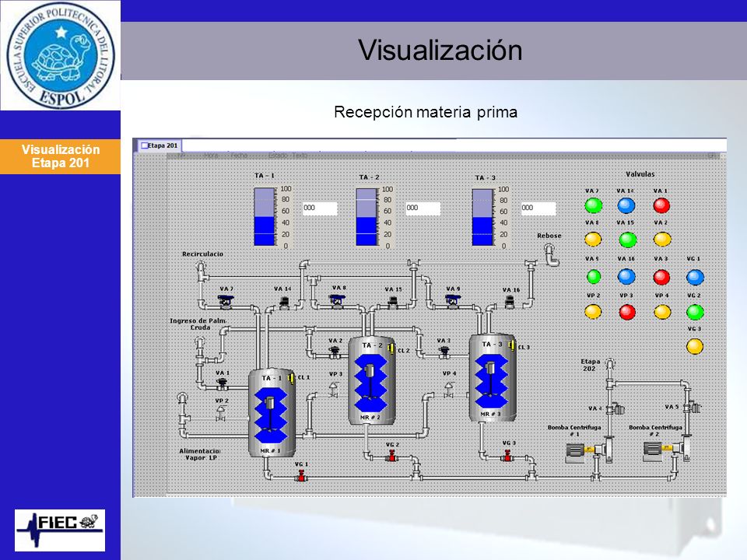Toggle the blue VA 14 indicator light
747x560 pixels.
click(626, 205)
